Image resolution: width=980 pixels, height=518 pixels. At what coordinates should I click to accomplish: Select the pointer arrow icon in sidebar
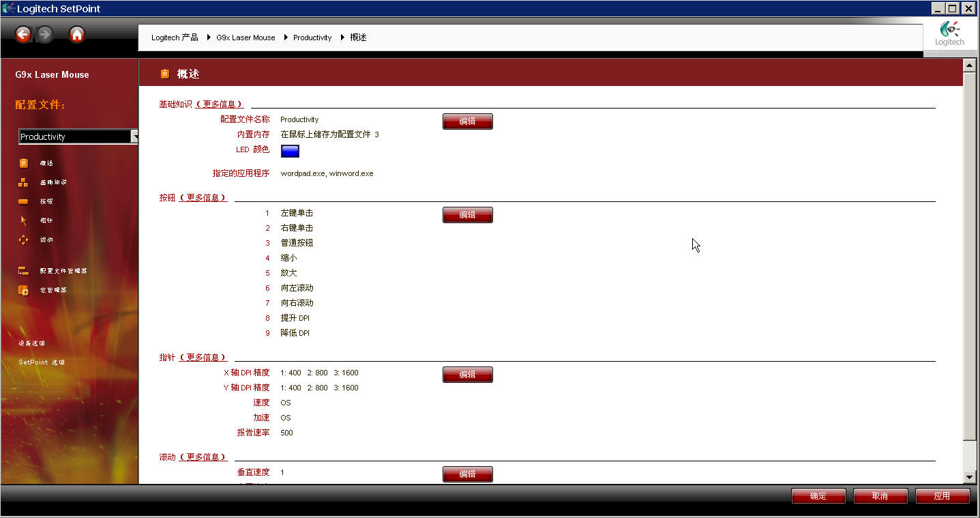(x=24, y=220)
